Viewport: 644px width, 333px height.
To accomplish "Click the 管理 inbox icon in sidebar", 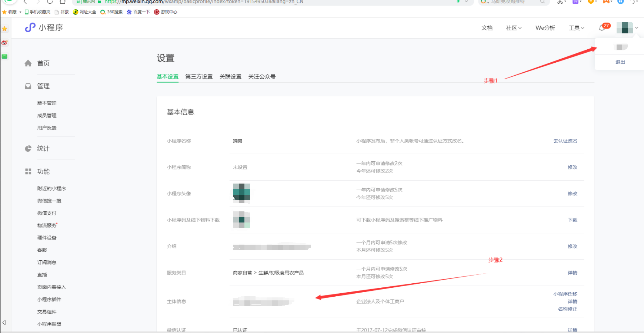I will pos(28,86).
